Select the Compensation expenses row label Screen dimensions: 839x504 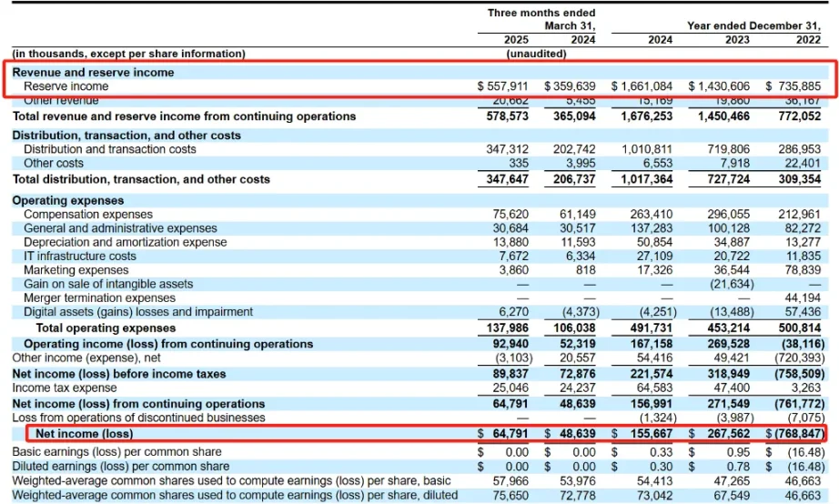(87, 214)
